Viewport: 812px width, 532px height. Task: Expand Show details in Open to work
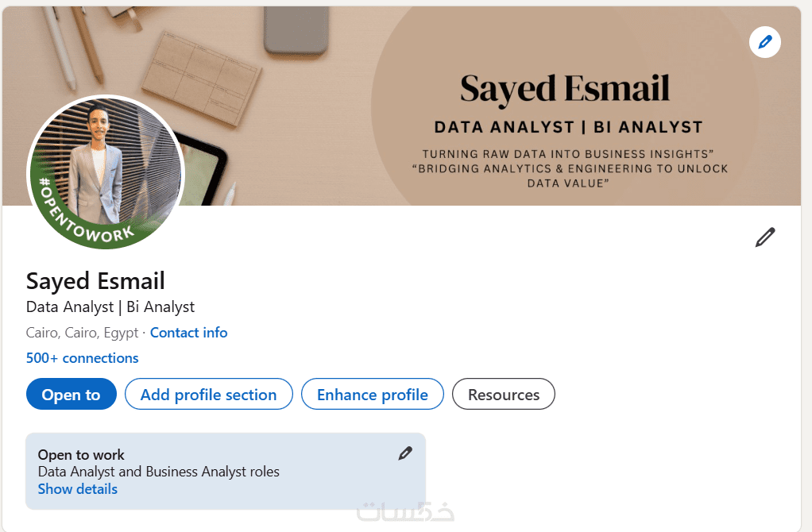point(78,489)
